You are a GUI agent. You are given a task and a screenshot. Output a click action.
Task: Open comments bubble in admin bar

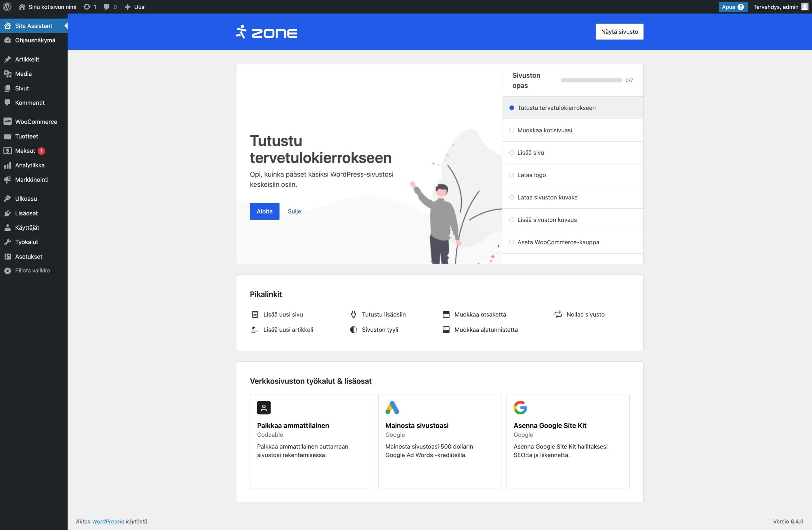(x=107, y=7)
